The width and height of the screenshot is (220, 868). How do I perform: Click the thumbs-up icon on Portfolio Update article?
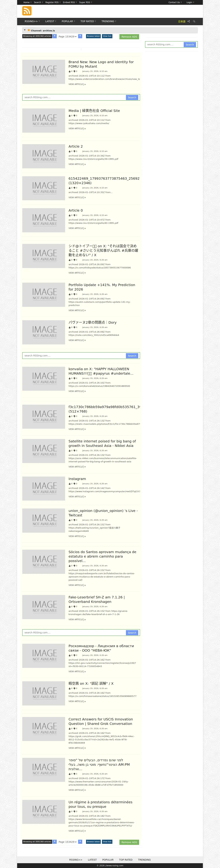click(70, 294)
